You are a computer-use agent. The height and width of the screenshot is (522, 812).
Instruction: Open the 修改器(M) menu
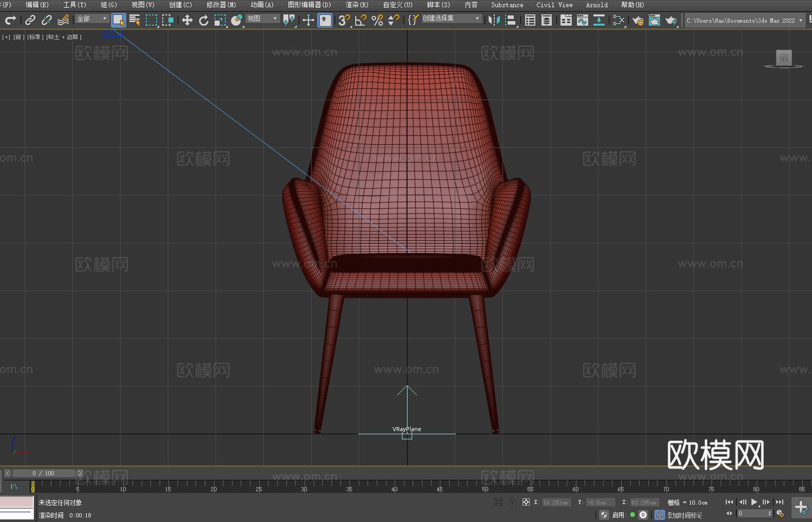pos(221,5)
